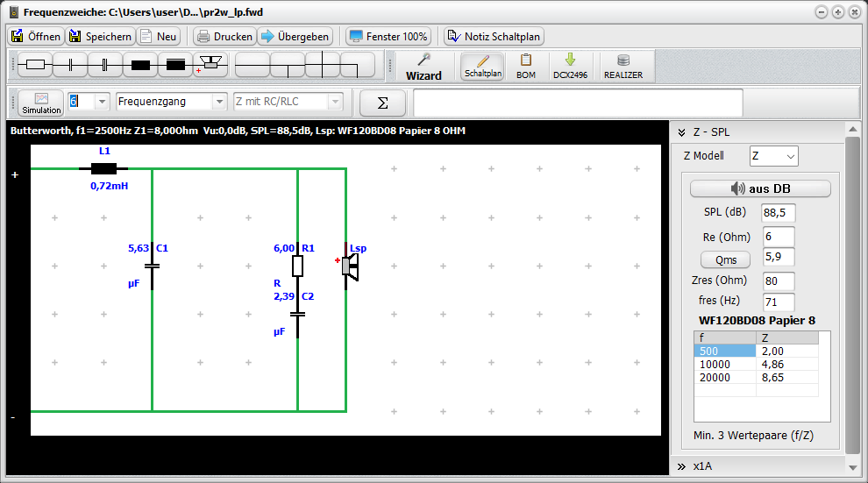Pick the loudspeaker component tool

tap(210, 64)
